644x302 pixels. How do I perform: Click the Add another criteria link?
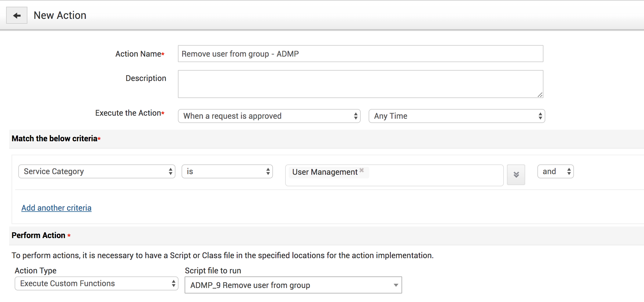56,208
